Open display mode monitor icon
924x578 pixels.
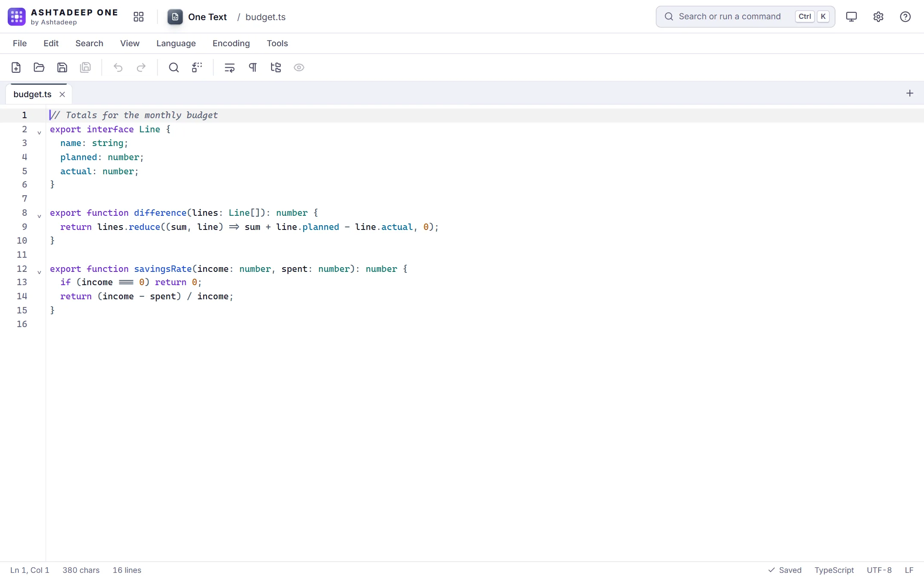point(851,17)
